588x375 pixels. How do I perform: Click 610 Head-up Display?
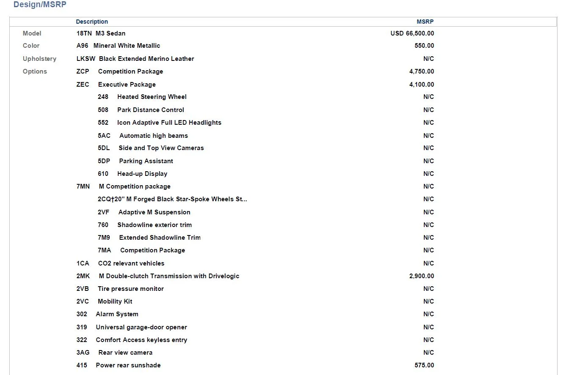(x=132, y=174)
